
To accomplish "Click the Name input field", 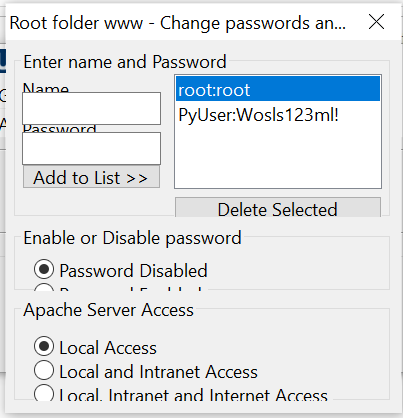I will 91,109.
